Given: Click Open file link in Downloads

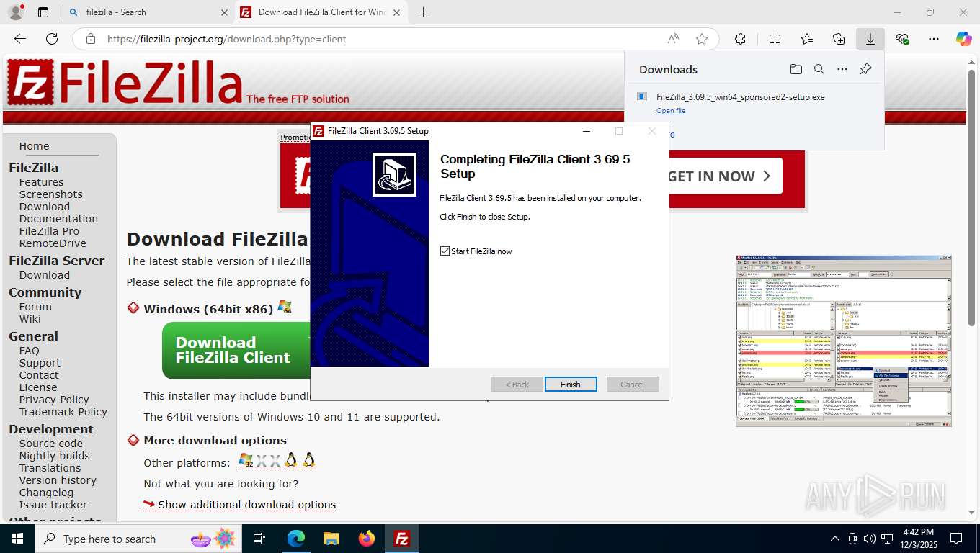Looking at the screenshot, I should point(671,111).
